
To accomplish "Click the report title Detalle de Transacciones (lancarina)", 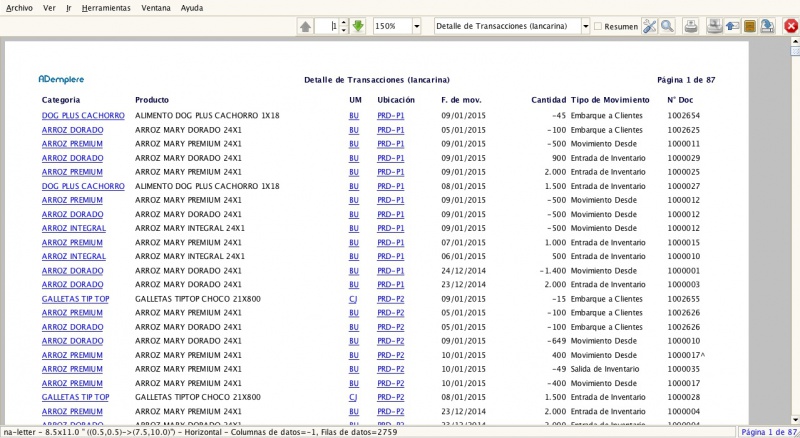I will [x=377, y=80].
